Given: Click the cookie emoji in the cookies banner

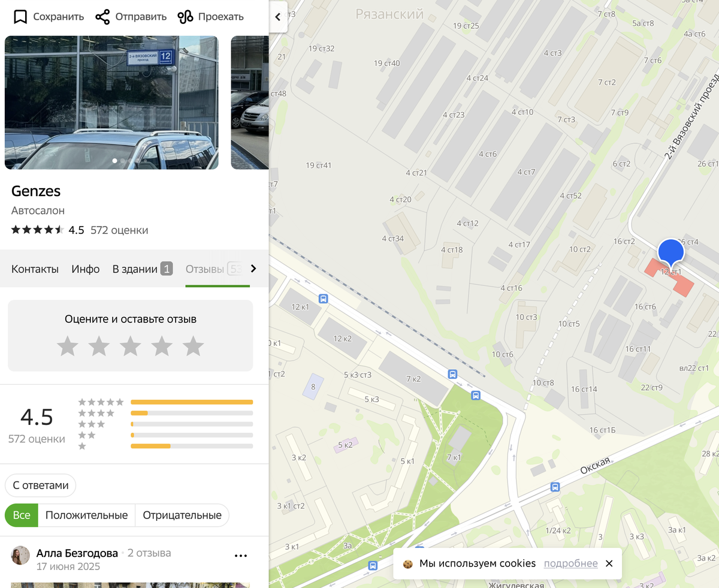Looking at the screenshot, I should (x=408, y=563).
